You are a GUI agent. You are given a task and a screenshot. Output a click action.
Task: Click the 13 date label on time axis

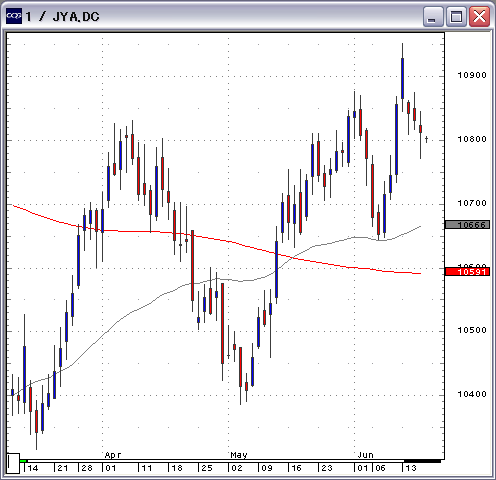click(411, 468)
